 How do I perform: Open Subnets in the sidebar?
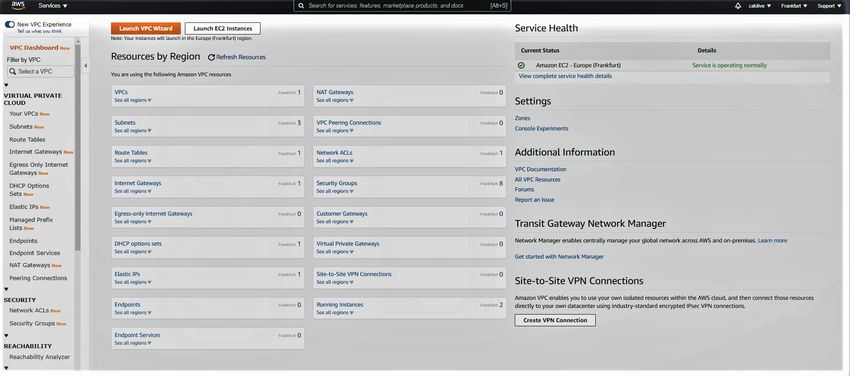tap(21, 127)
